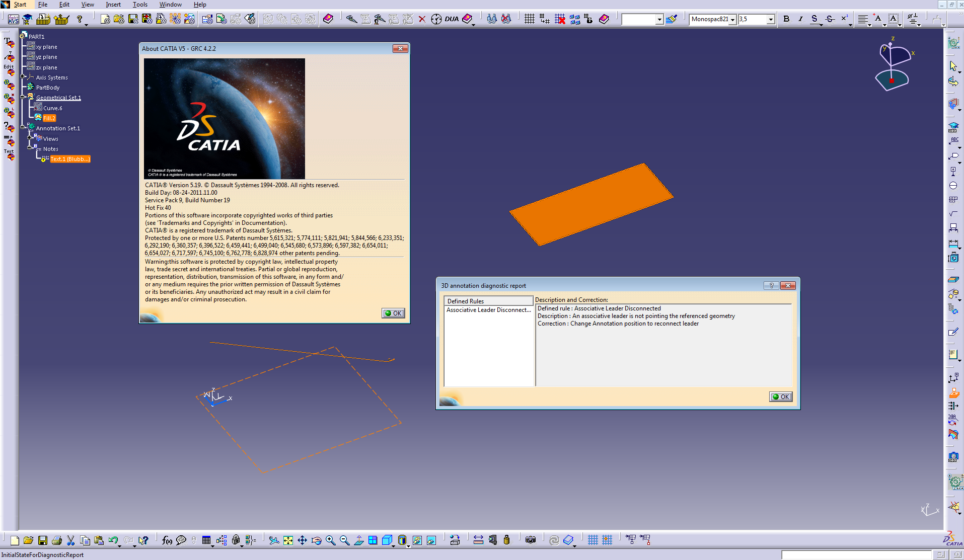964x560 pixels.
Task: Toggle the grid icon with orange center point
Action: pos(607,540)
